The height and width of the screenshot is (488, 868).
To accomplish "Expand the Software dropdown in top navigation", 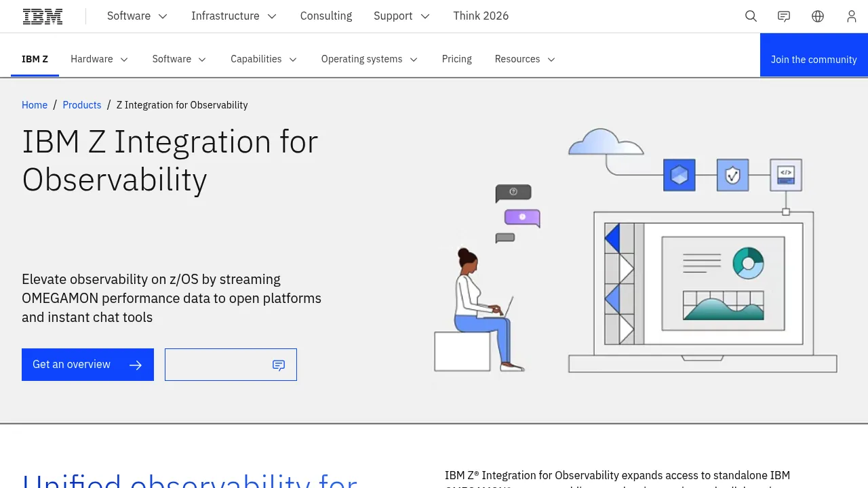I will click(137, 16).
